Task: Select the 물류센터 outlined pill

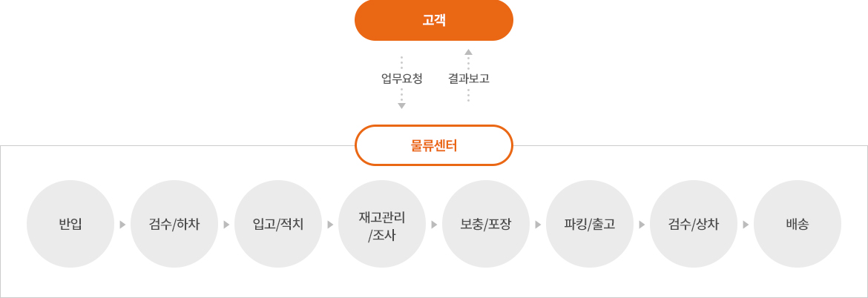Action: (434, 145)
